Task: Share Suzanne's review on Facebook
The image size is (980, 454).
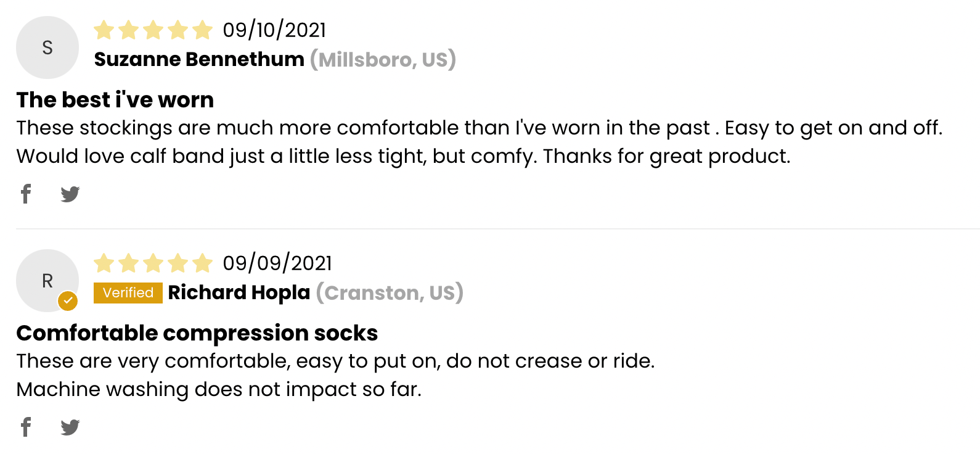Action: (26, 194)
